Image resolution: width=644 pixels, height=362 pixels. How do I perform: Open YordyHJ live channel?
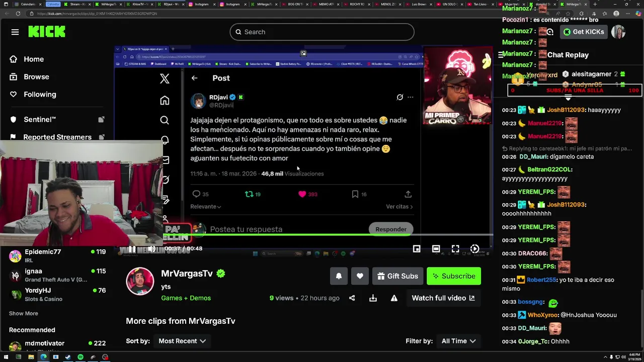57,294
